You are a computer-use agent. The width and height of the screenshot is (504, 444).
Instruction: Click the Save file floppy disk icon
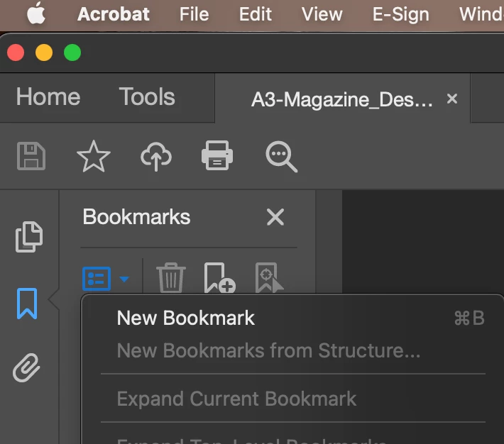[x=31, y=156]
